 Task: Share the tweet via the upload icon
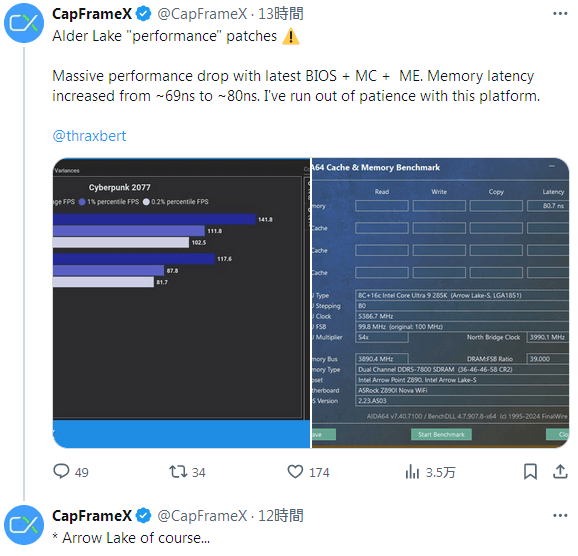560,472
